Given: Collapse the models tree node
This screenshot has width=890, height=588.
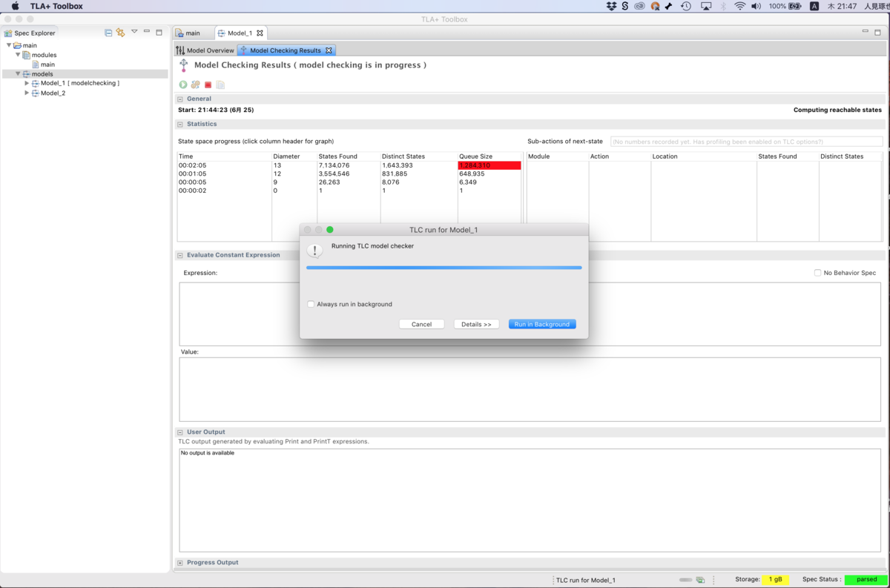Looking at the screenshot, I should click(x=18, y=74).
